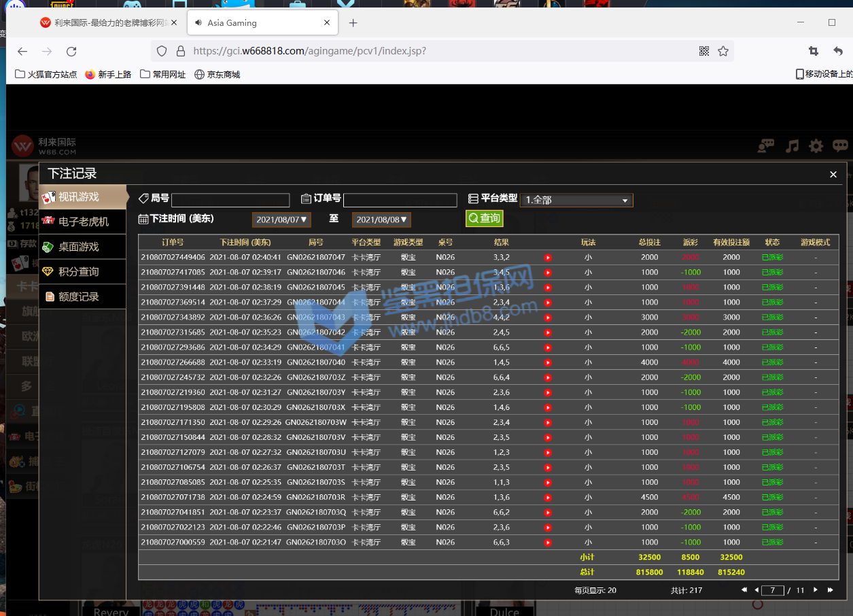Viewport: 853px width, 616px height.
Task: Jump to the last page of records
Action: (830, 590)
